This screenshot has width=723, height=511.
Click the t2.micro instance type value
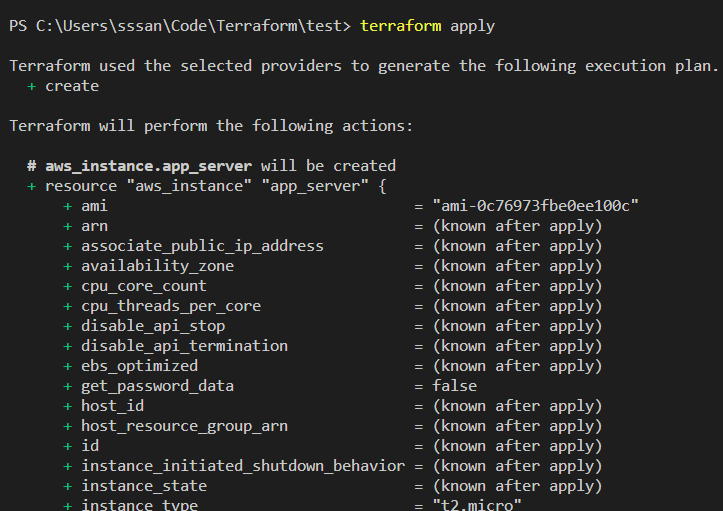pos(477,505)
